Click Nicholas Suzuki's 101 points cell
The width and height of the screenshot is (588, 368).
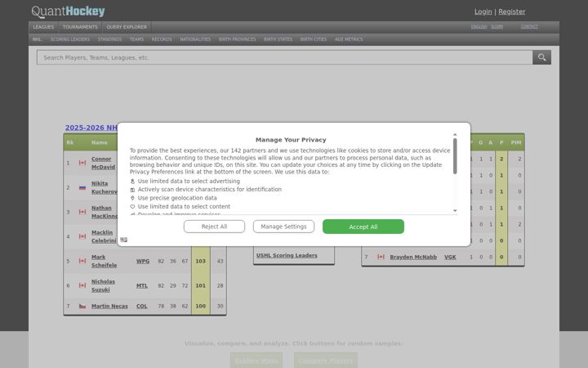click(201, 285)
